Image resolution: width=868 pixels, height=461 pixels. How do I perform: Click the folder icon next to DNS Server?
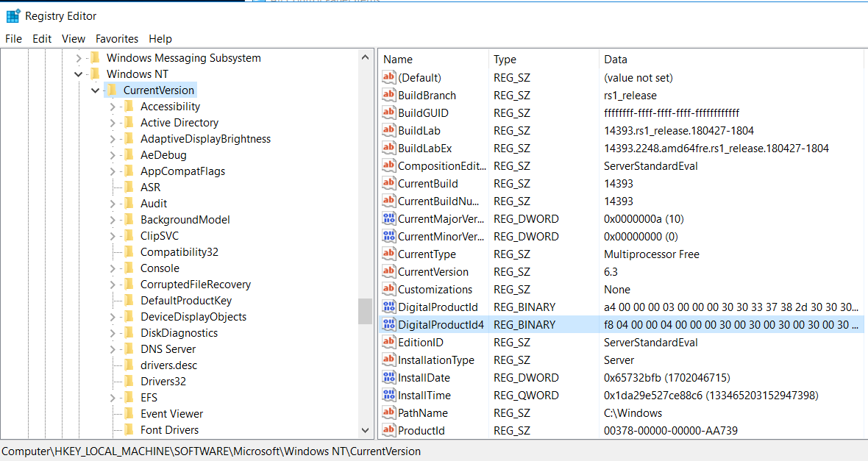coord(129,349)
